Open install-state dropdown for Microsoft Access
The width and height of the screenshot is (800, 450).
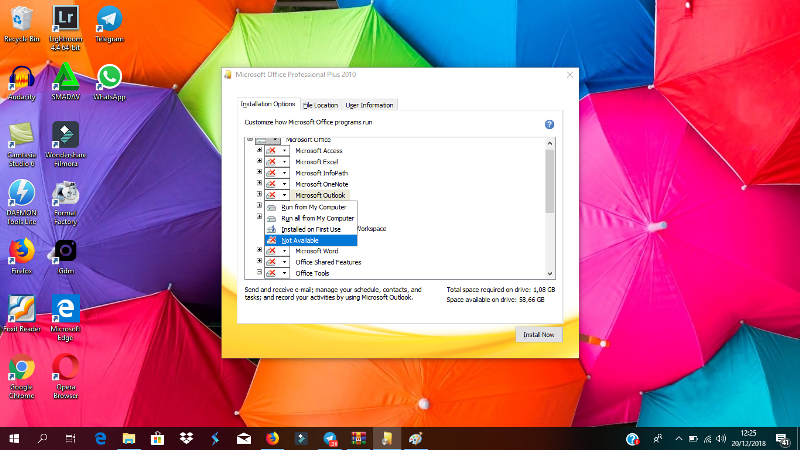click(277, 151)
